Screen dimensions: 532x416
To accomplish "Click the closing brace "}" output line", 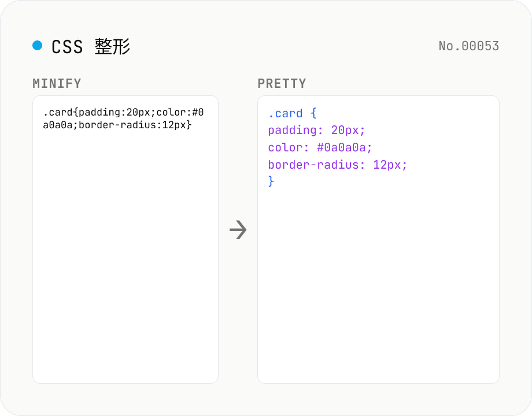I will coord(271,181).
